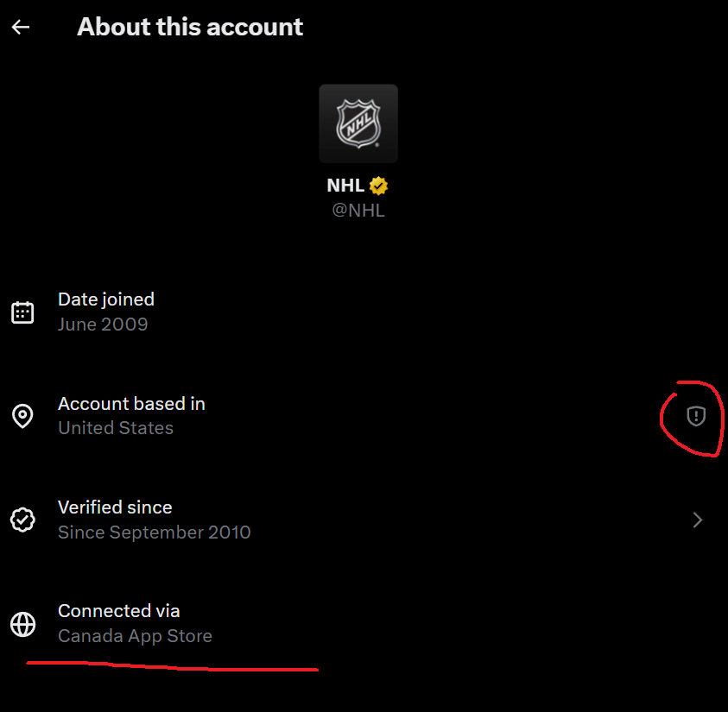Click the 'Connected via' label
The image size is (728, 712).
[x=118, y=611]
